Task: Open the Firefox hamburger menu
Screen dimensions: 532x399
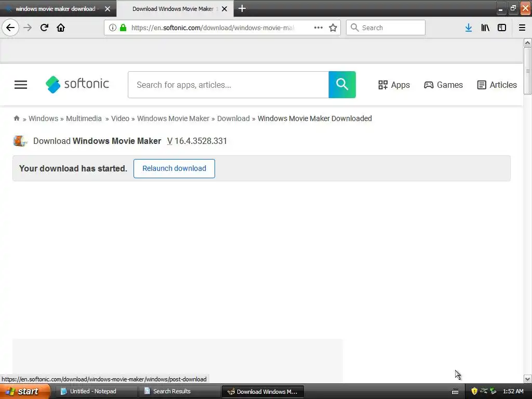Action: point(522,28)
